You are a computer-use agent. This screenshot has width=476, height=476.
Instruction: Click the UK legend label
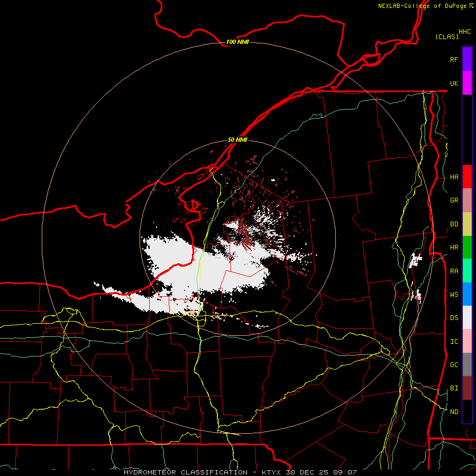(454, 83)
